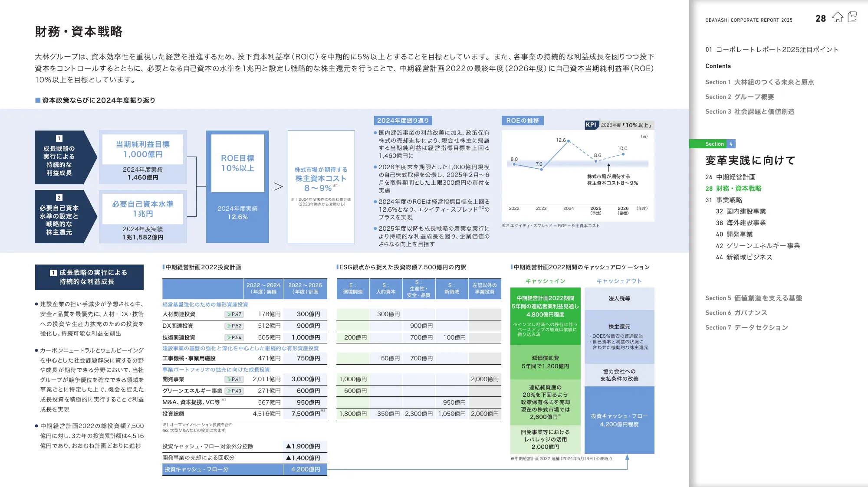The height and width of the screenshot is (487, 868).
Task: Jump to Section 6 ガバナンス
Action: [736, 313]
